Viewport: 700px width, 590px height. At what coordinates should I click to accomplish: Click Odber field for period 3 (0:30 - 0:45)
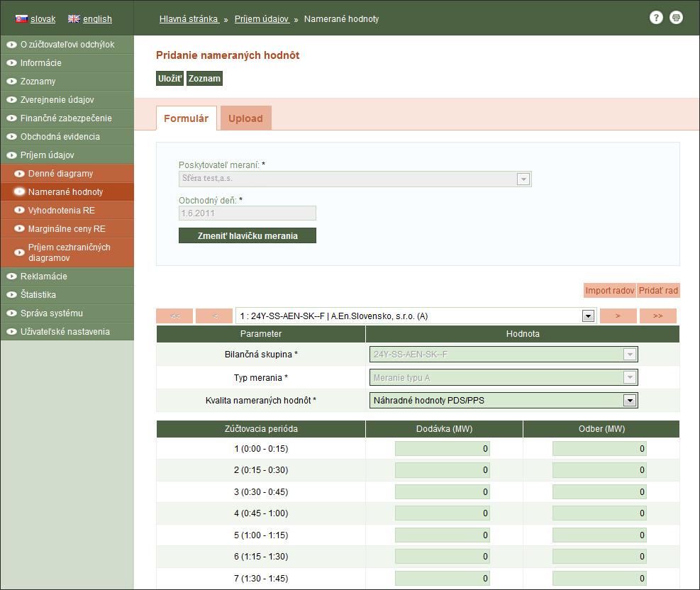599,492
